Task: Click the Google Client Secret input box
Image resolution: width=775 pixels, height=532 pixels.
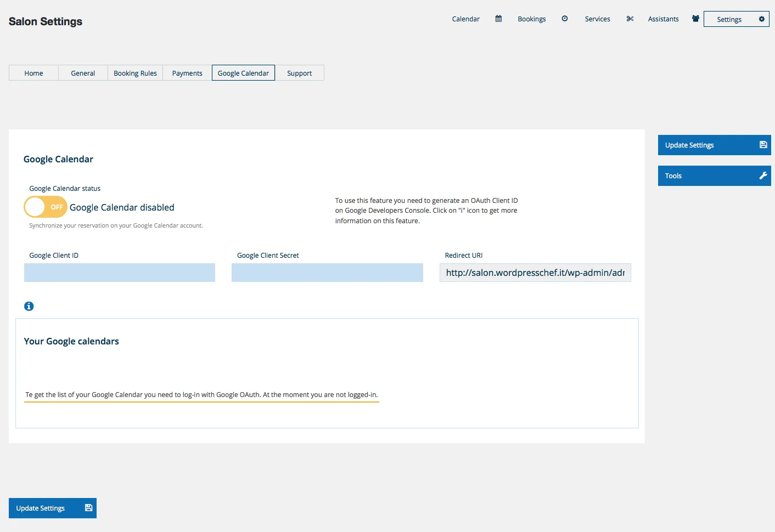Action: click(x=327, y=273)
